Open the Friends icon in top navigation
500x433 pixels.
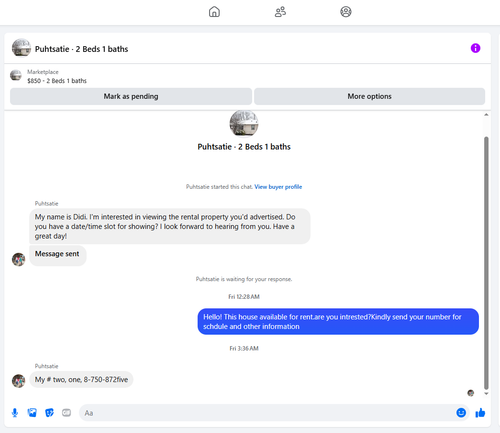pyautogui.click(x=280, y=12)
